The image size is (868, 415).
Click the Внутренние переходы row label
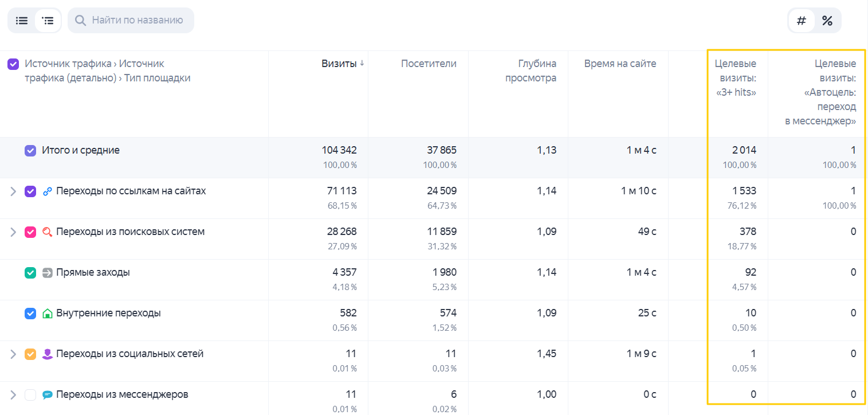point(108,313)
